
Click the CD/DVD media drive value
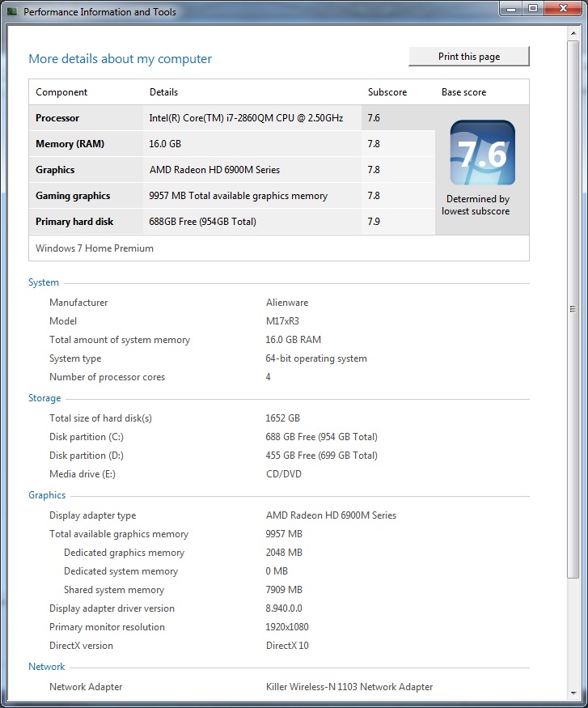pyautogui.click(x=284, y=474)
